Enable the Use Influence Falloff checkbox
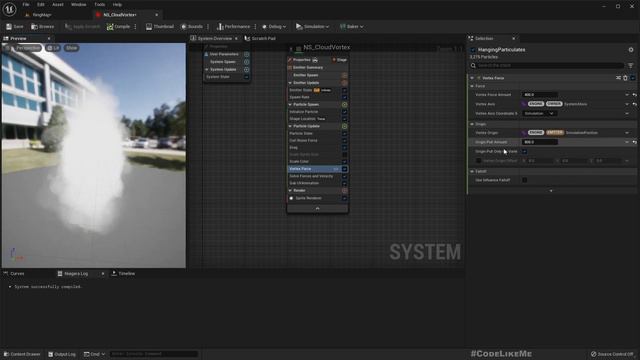Screen dimensions: 640x360 524,180
